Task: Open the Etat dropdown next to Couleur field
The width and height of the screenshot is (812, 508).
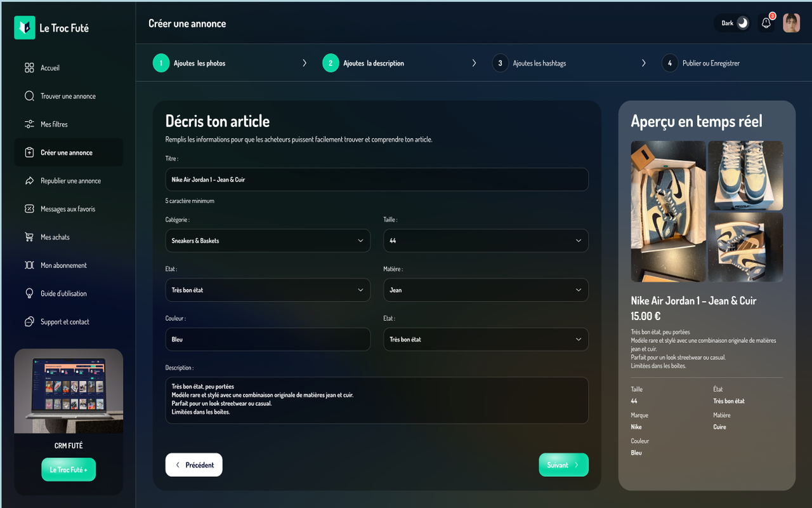Action: (x=486, y=339)
